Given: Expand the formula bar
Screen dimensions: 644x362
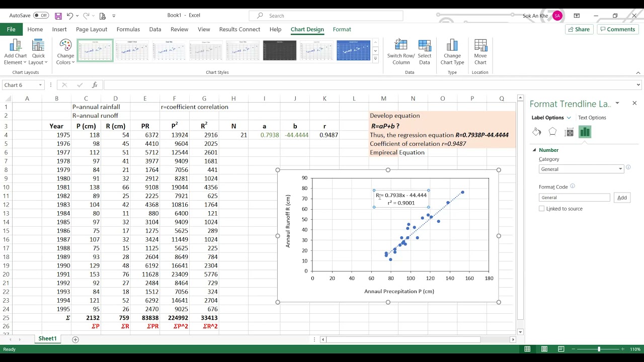Looking at the screenshot, I should point(638,85).
